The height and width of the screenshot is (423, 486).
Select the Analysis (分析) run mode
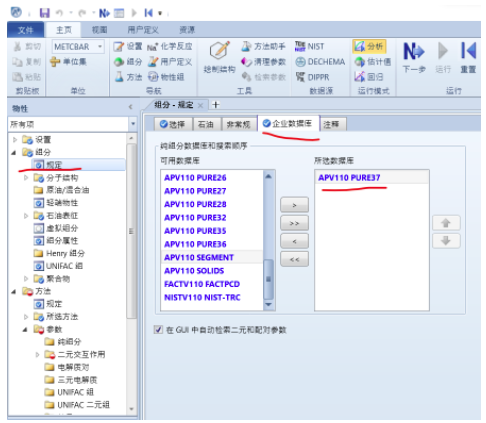(x=369, y=46)
